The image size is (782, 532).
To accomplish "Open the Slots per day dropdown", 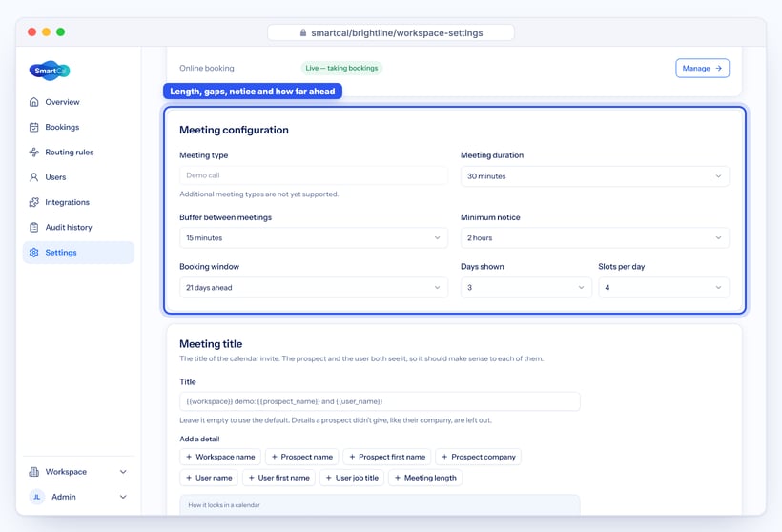I will tap(664, 287).
